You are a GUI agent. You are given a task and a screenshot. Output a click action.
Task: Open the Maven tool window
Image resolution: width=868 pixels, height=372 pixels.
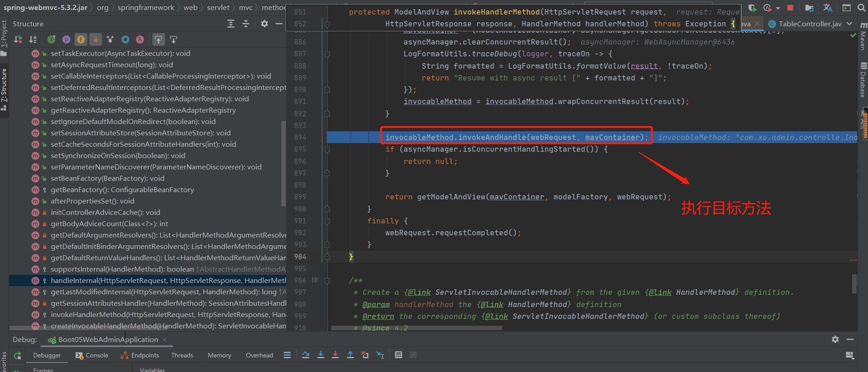(863, 35)
